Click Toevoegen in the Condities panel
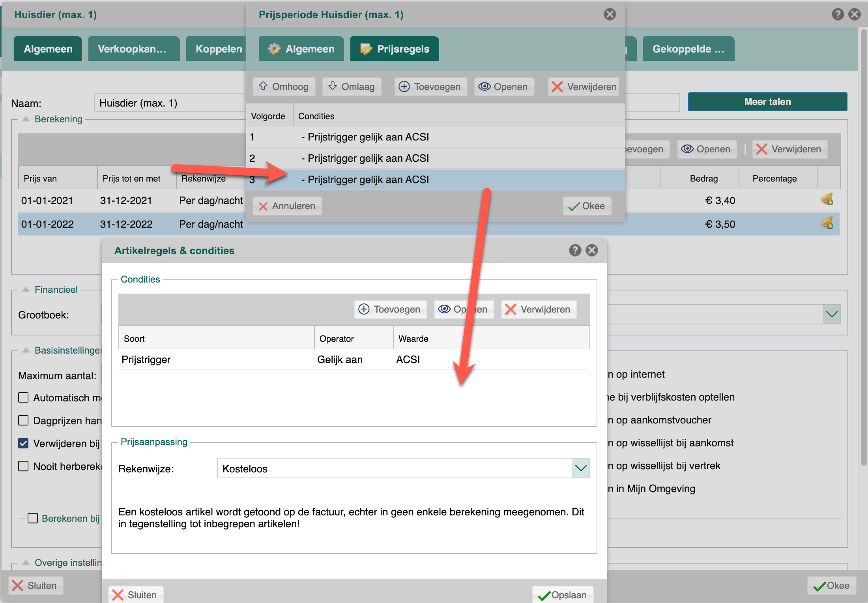Viewport: 868px width, 603px height. tap(391, 309)
